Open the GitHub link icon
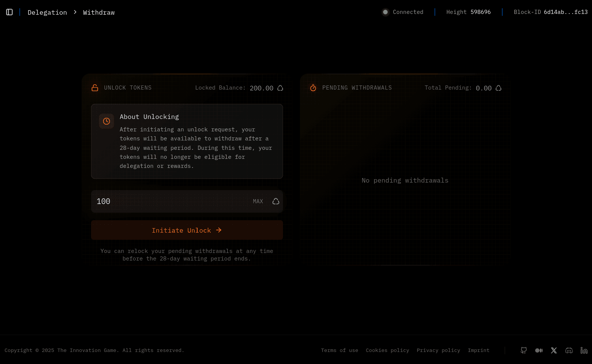Screen dimensions: 592x364 pos(524,350)
